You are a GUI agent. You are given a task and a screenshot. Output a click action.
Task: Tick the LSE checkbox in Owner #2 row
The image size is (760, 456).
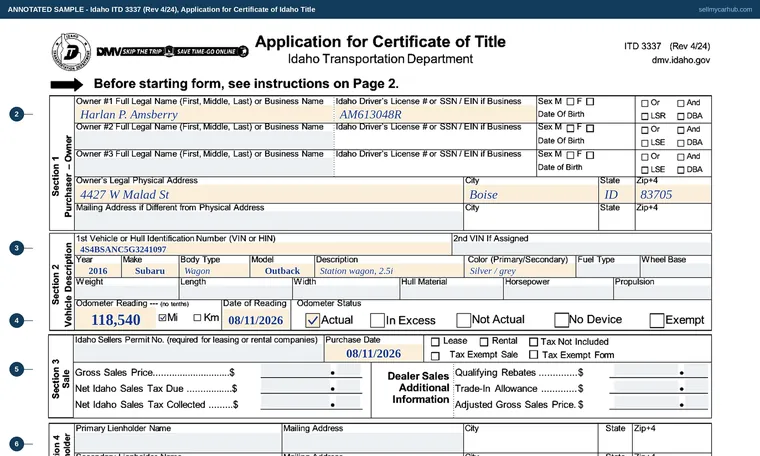pyautogui.click(x=645, y=143)
